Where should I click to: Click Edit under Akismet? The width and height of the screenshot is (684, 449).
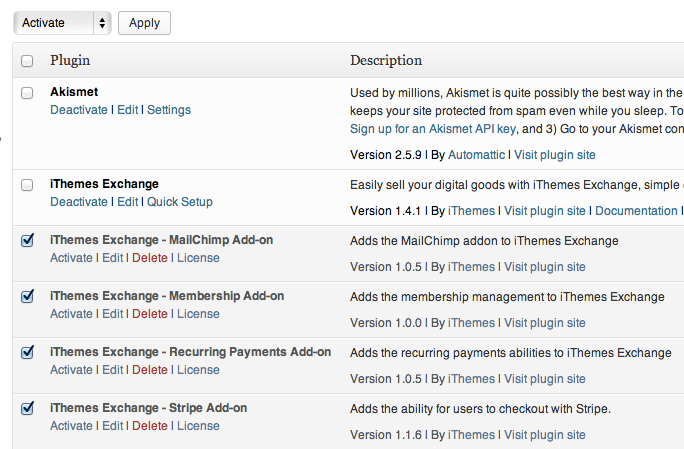[127, 110]
